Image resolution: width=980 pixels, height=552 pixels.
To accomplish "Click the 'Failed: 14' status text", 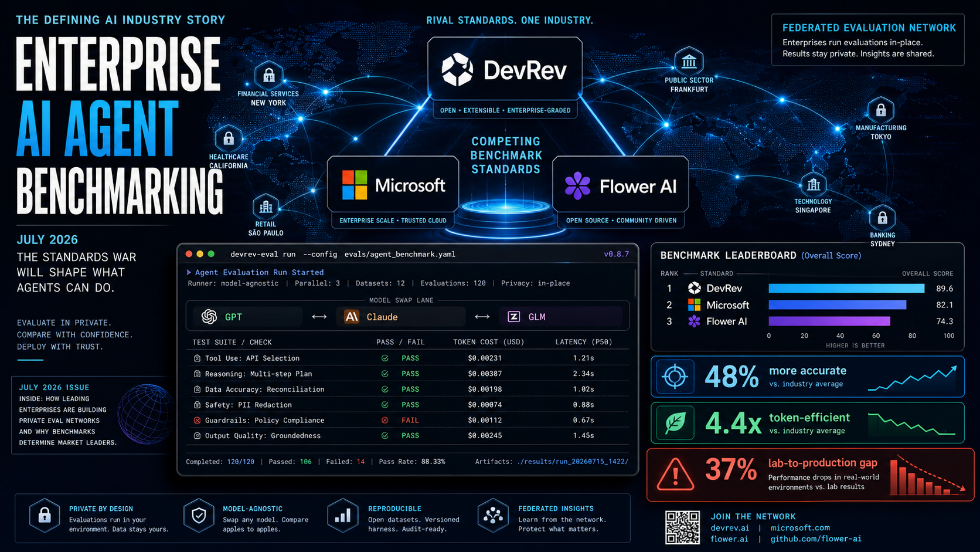I will pyautogui.click(x=345, y=462).
